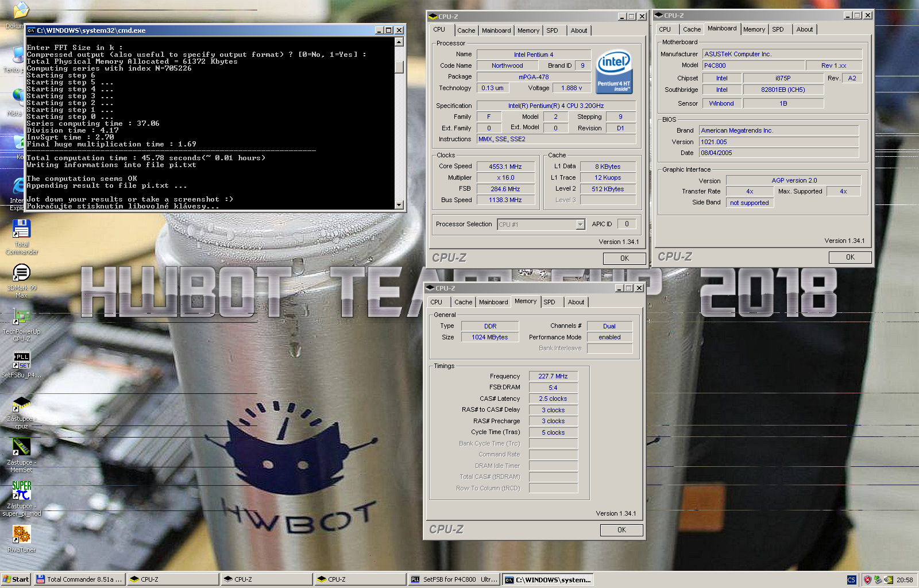Click the Graphic Interface AGP version 2.0
This screenshot has height=588, width=919.
tap(794, 181)
